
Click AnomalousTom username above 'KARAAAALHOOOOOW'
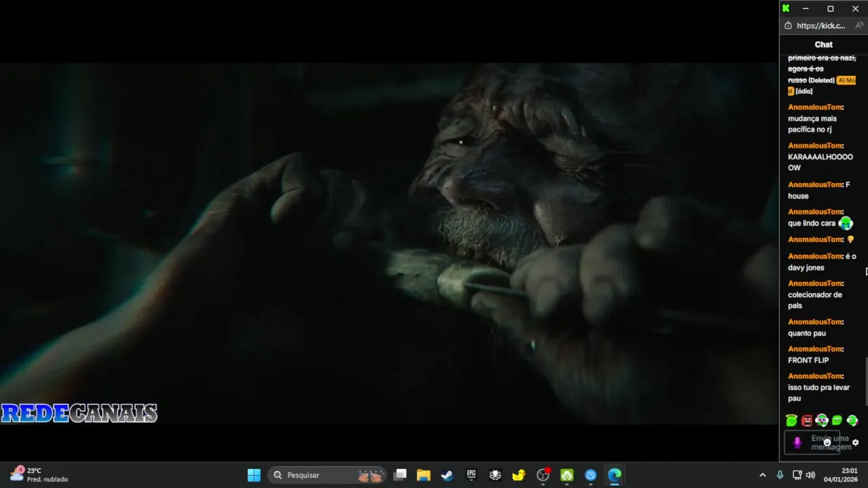[x=815, y=146]
